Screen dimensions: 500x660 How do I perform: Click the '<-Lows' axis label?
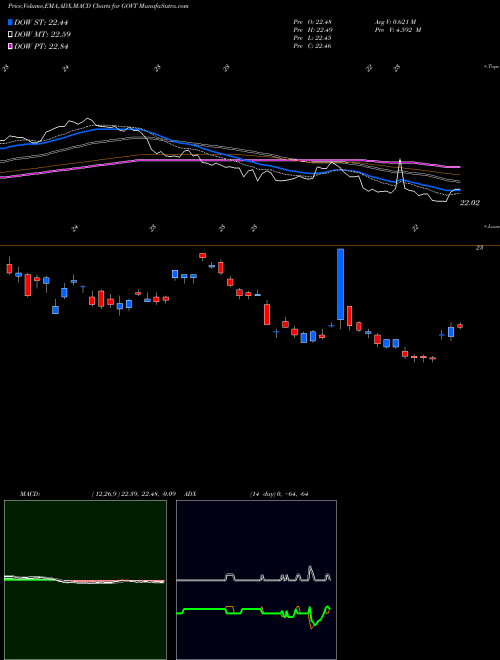491,226
